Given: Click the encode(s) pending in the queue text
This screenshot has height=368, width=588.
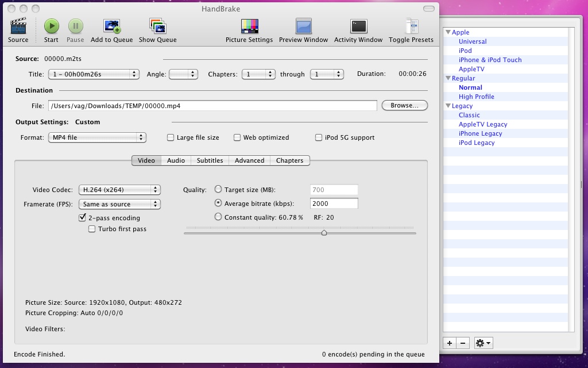Looking at the screenshot, I should pos(373,354).
